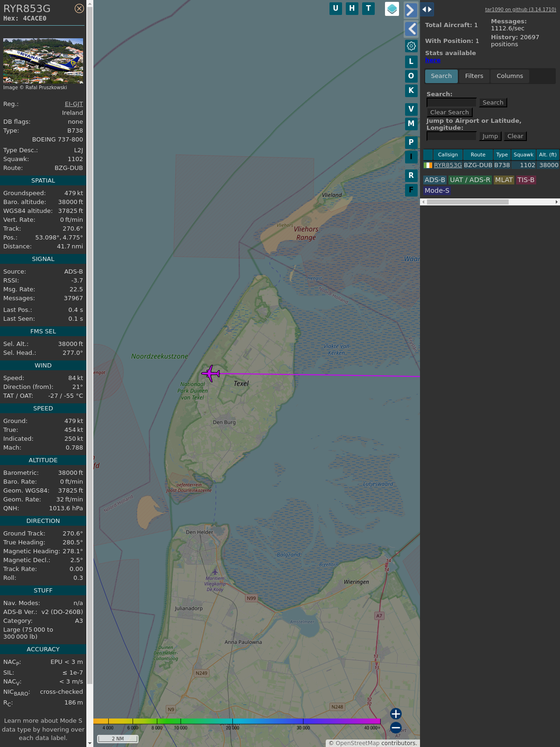560x747 pixels.
Task: Sort table by Squawk column
Action: (523, 155)
